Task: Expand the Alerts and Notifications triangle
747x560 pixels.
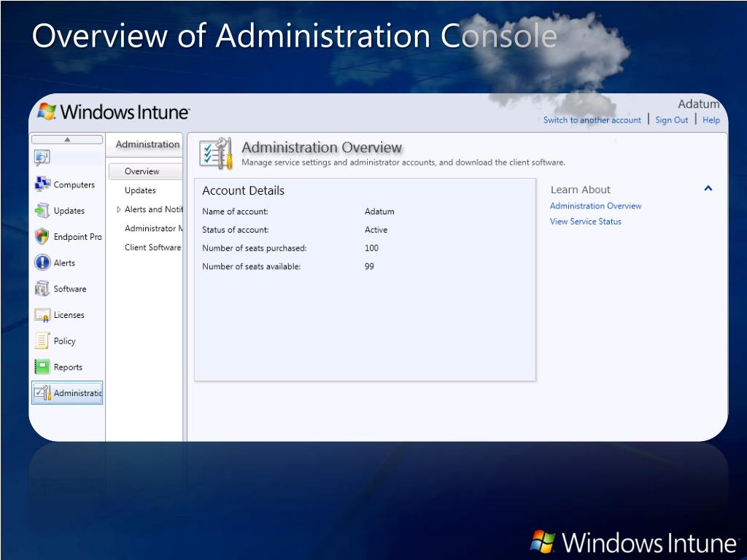Action: point(119,209)
